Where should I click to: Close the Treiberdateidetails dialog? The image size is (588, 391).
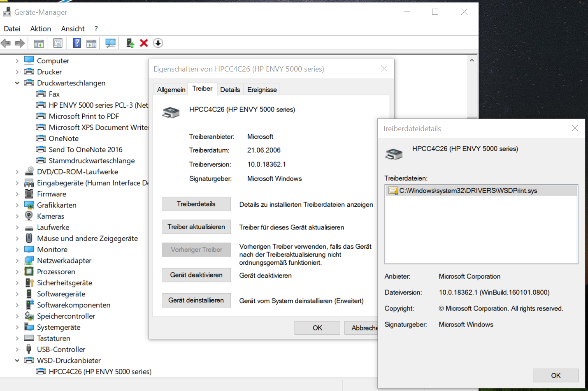[575, 128]
